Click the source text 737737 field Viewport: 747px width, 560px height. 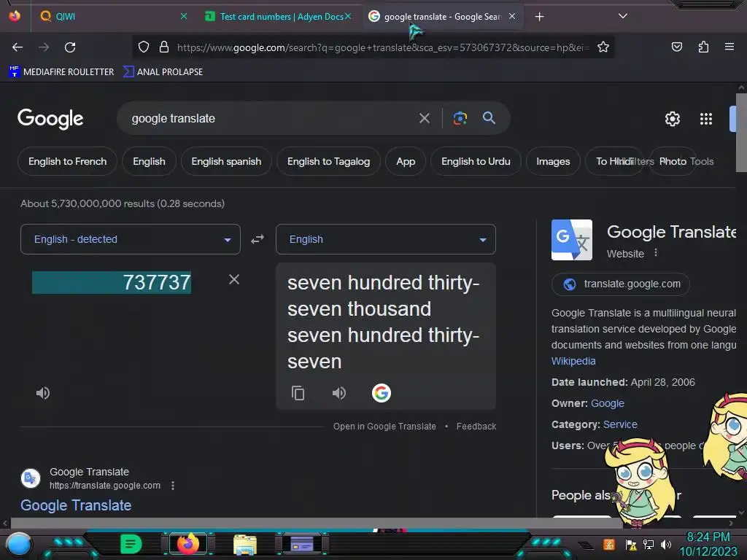112,282
